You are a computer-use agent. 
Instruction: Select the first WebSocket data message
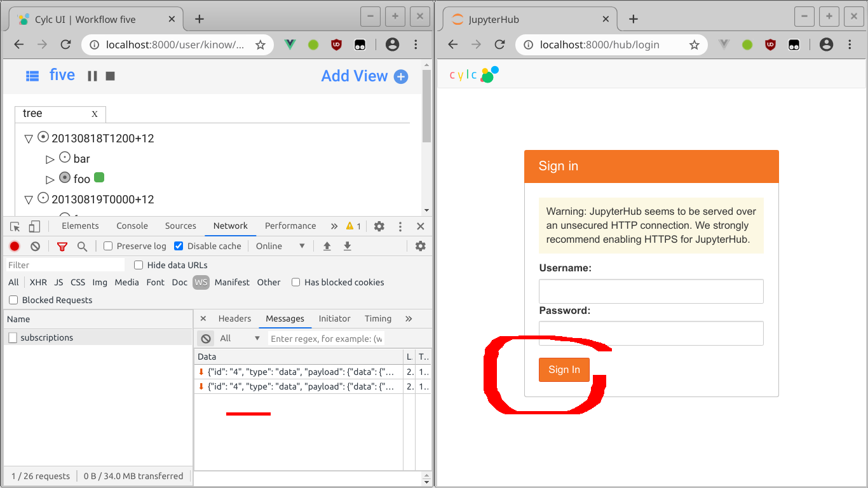pyautogui.click(x=299, y=372)
